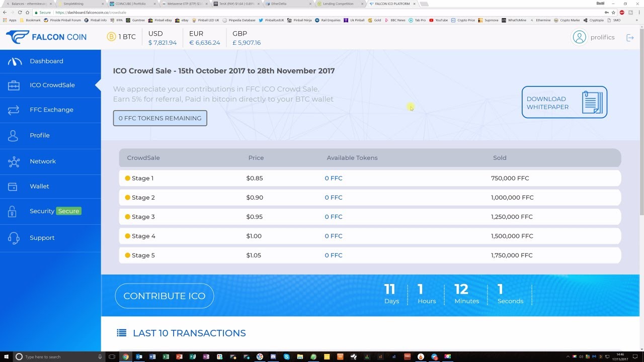The width and height of the screenshot is (644, 362).
Task: Click Stage 5 sold value 1,750,000 FFC
Action: click(x=512, y=255)
